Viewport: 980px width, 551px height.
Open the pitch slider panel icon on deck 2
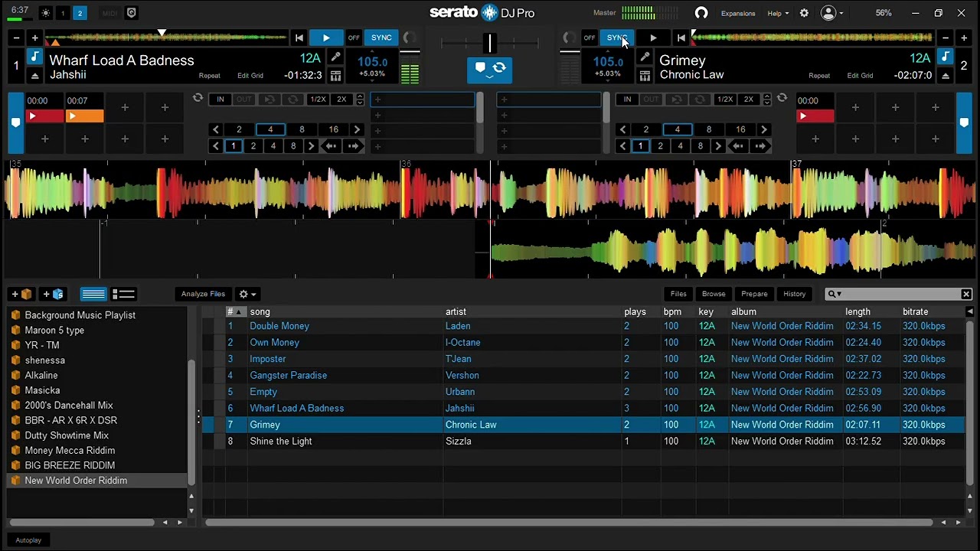tap(645, 75)
